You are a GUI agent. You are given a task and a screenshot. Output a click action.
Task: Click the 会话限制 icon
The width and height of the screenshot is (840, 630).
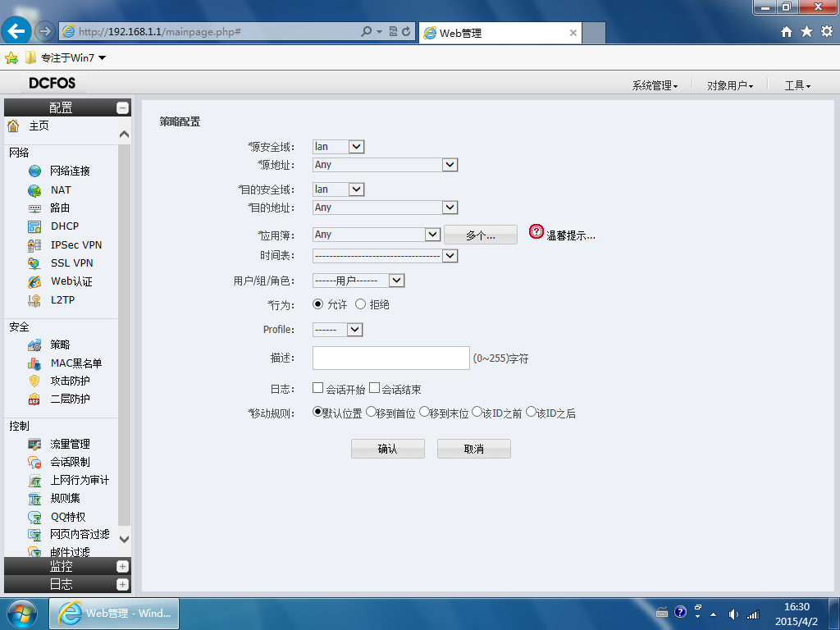[34, 463]
